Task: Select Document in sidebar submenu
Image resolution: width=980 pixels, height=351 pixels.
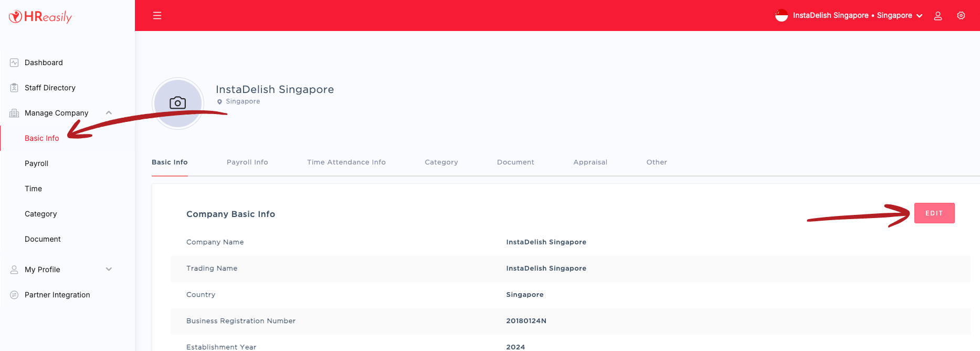Action: 43,239
